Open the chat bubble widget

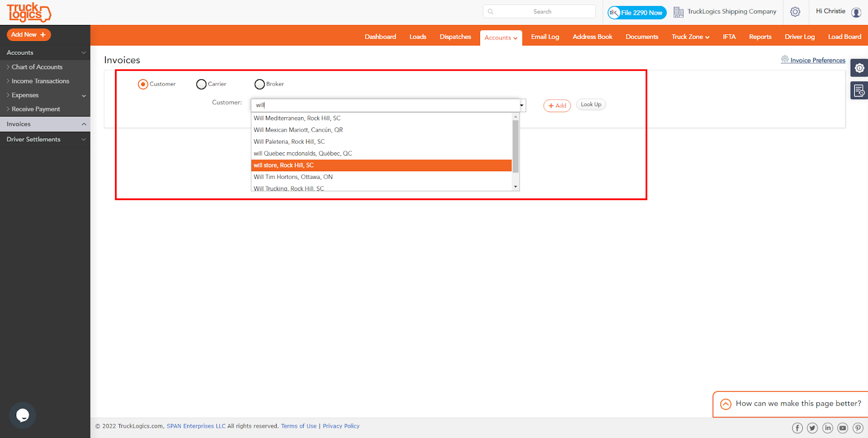coord(23,415)
